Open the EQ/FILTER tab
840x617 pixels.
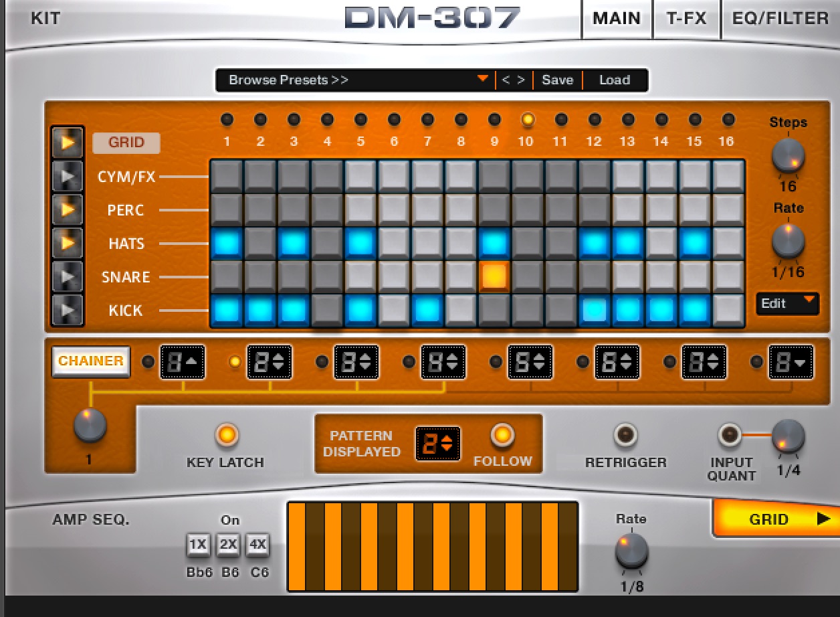pyautogui.click(x=780, y=18)
